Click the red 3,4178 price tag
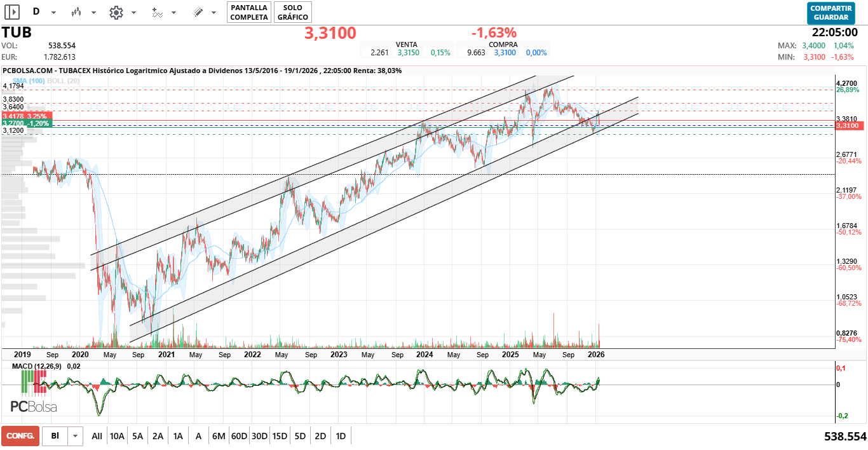 click(26, 116)
